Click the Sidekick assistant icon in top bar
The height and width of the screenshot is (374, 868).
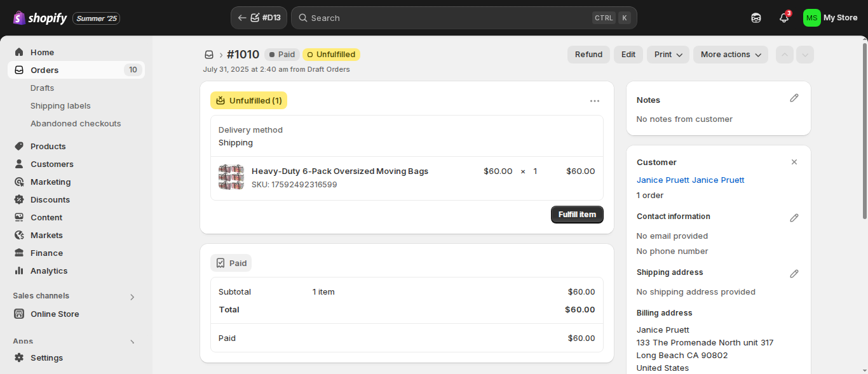click(756, 18)
